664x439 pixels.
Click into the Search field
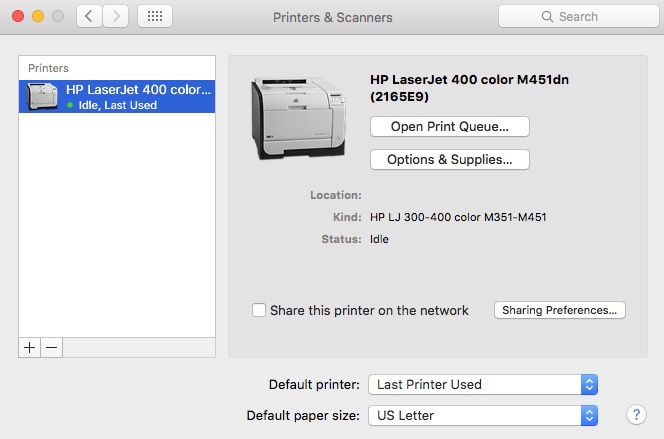click(x=578, y=17)
